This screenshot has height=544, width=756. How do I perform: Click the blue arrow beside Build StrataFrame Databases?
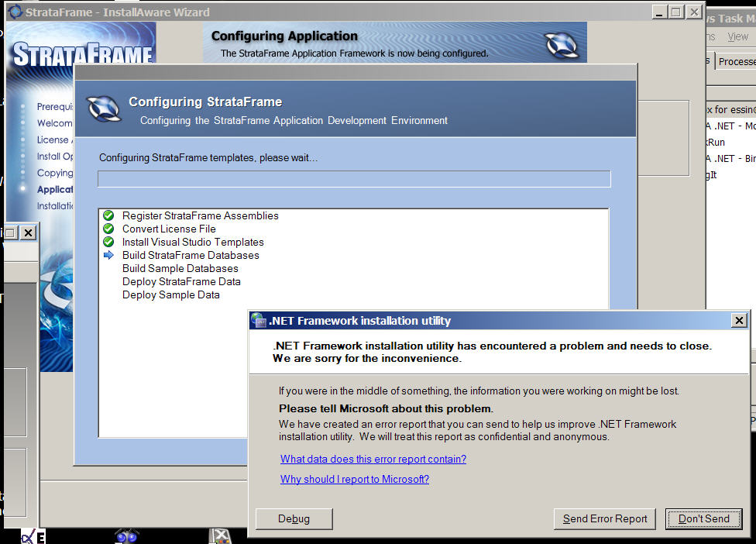(108, 255)
